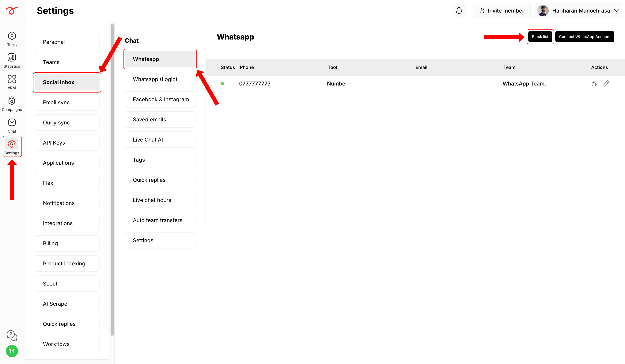Open the Statistics section
Screen dimensions: 625x364
tap(12, 61)
